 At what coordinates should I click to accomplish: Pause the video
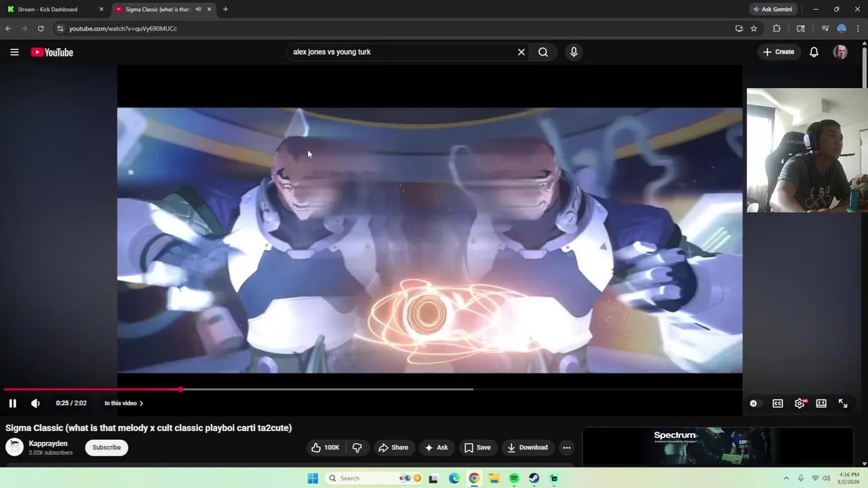pyautogui.click(x=12, y=403)
